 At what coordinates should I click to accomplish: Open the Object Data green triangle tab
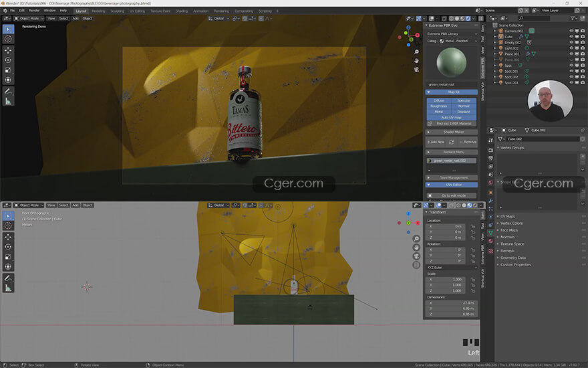click(x=490, y=233)
